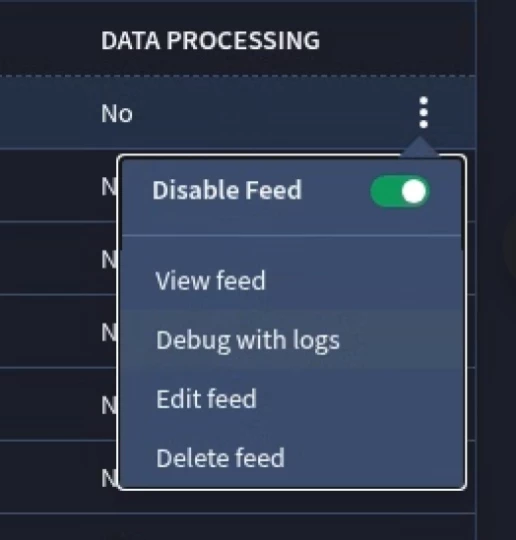This screenshot has height=540, width=516.
Task: Click the empty row beneath the popup menu
Action: click(238, 527)
